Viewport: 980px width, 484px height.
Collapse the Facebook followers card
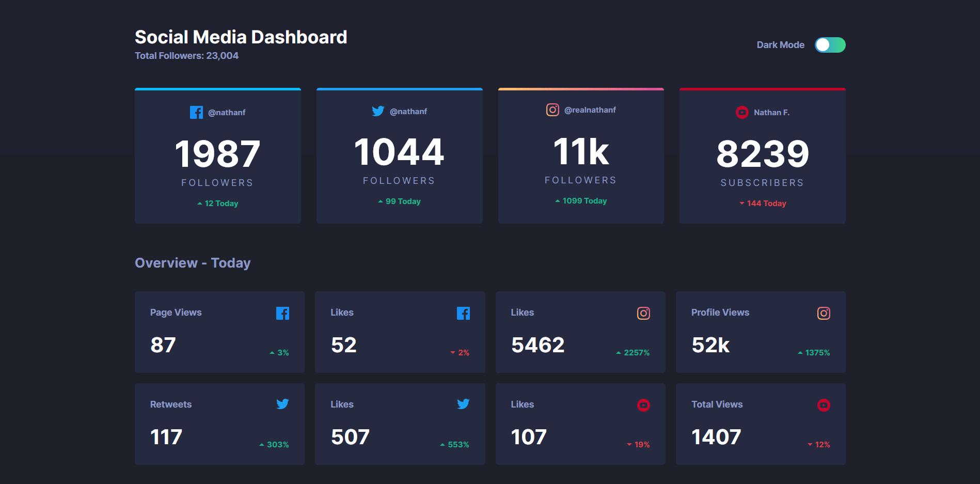[217, 155]
